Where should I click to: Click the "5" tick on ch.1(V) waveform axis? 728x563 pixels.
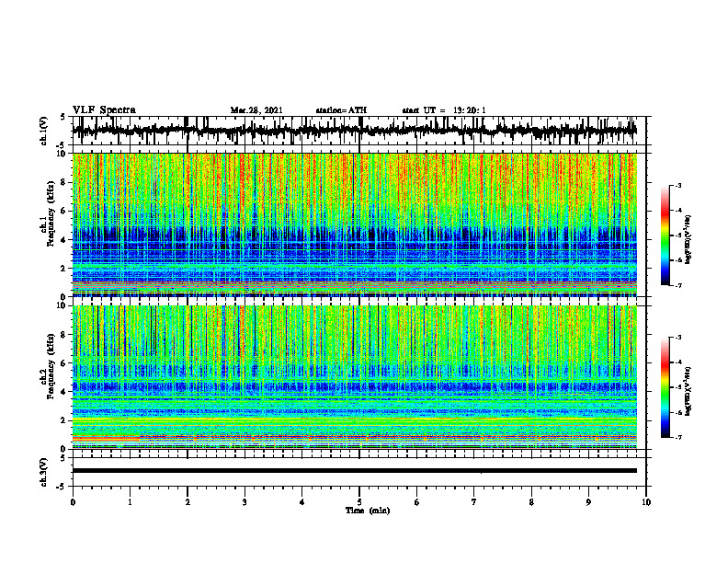(x=63, y=117)
